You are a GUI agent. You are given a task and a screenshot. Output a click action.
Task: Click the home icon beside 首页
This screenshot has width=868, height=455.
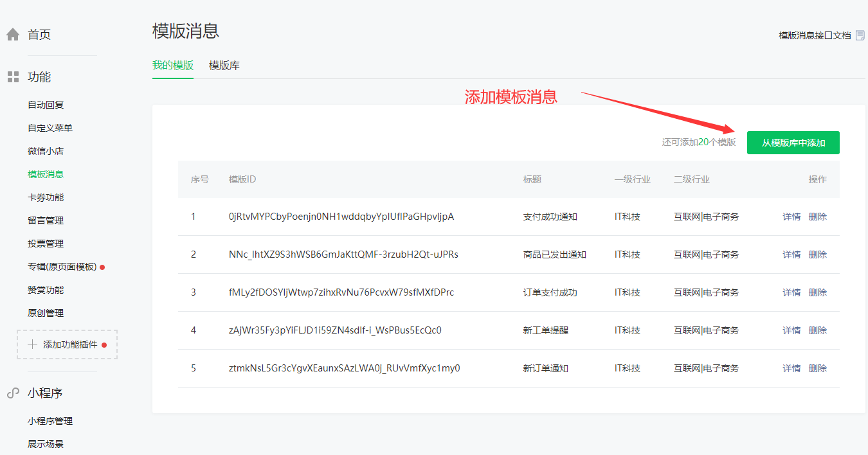click(x=13, y=35)
